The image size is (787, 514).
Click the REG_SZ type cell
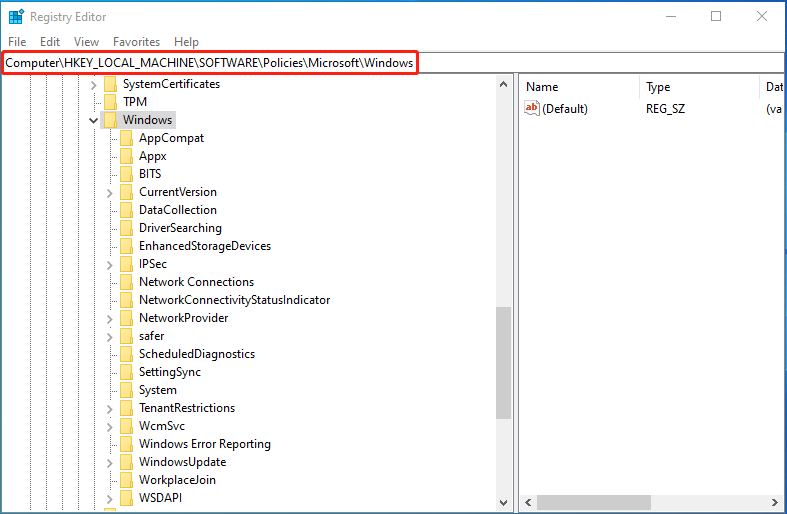pyautogui.click(x=665, y=109)
